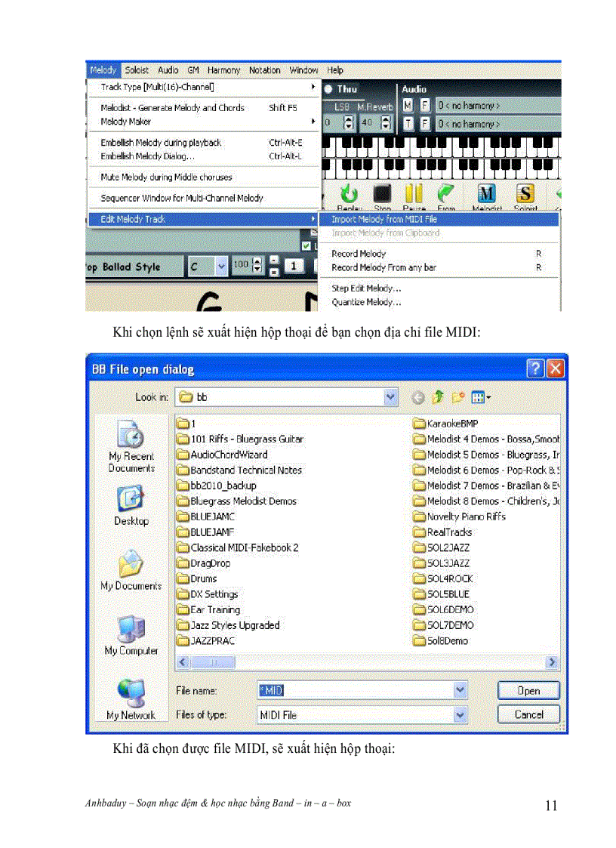Expand the Look in folder dropdown
The height and width of the screenshot is (848, 616).
point(390,397)
